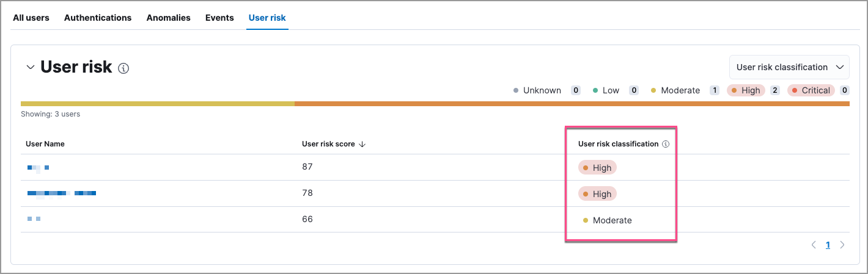Viewport: 868px width, 274px height.
Task: Collapse the User risk section chevron
Action: (x=31, y=68)
